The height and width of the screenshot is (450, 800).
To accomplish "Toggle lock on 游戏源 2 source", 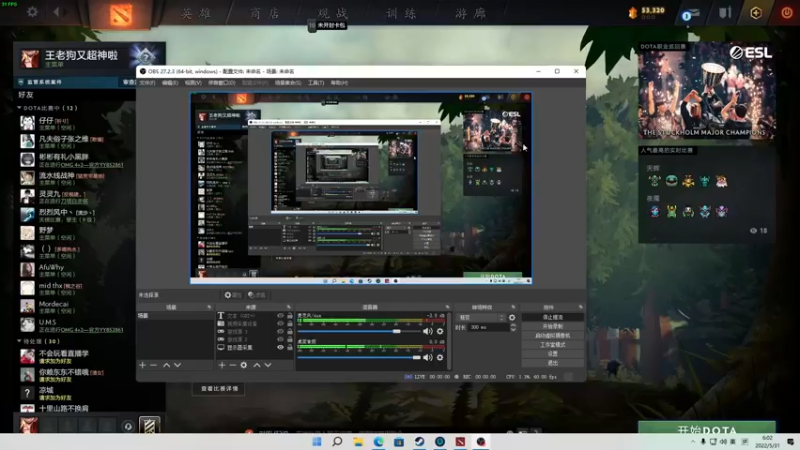I will click(290, 339).
